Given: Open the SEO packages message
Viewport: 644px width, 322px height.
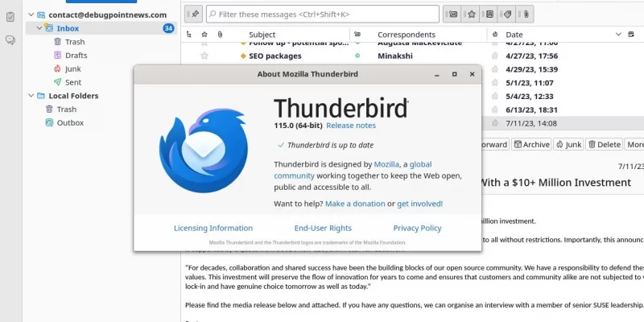Looking at the screenshot, I should pos(275,56).
